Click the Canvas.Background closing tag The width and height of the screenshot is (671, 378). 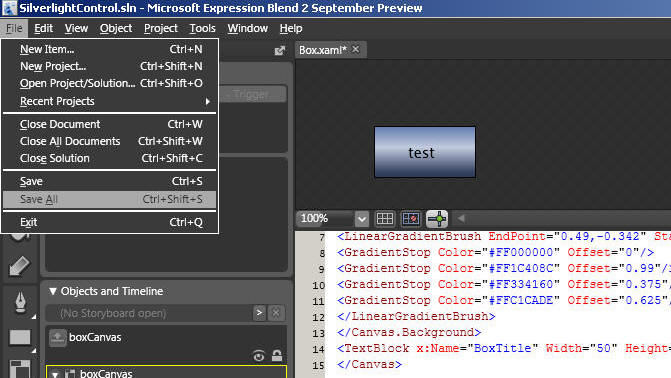(409, 332)
